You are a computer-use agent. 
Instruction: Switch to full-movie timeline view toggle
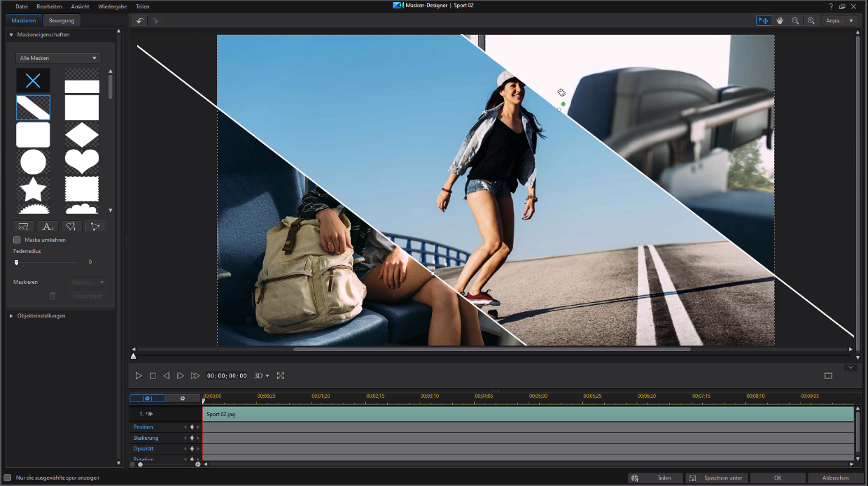(183, 398)
